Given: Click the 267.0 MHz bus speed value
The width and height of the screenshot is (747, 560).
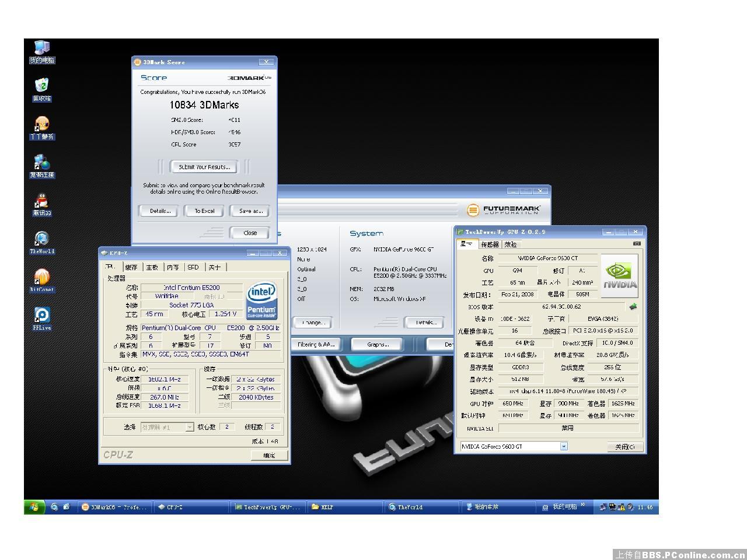Looking at the screenshot, I should (165, 397).
